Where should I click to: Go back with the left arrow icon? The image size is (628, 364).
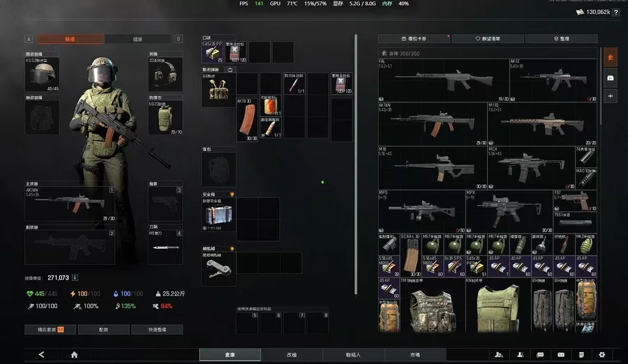tap(41, 354)
